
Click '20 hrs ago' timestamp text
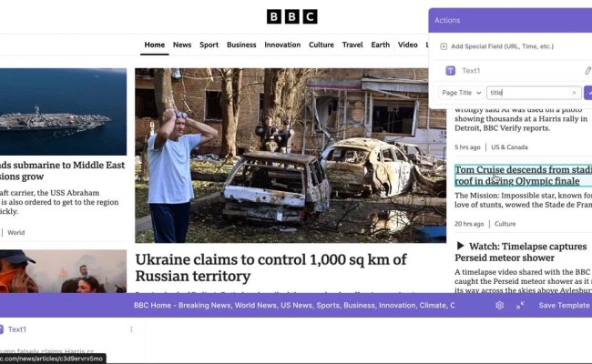pos(469,224)
